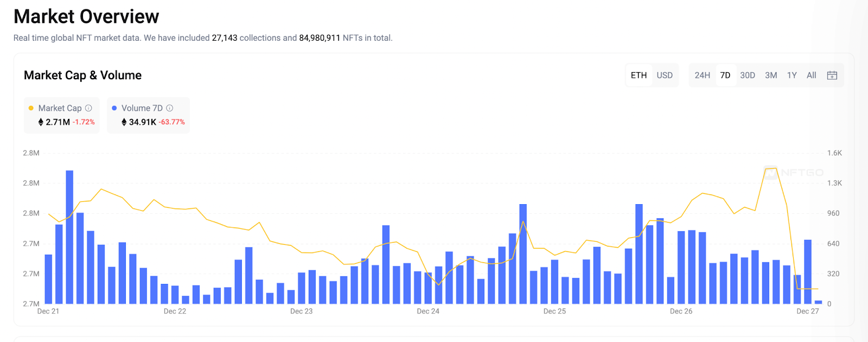The height and width of the screenshot is (342, 868).
Task: Select the 3M time range
Action: click(x=771, y=75)
